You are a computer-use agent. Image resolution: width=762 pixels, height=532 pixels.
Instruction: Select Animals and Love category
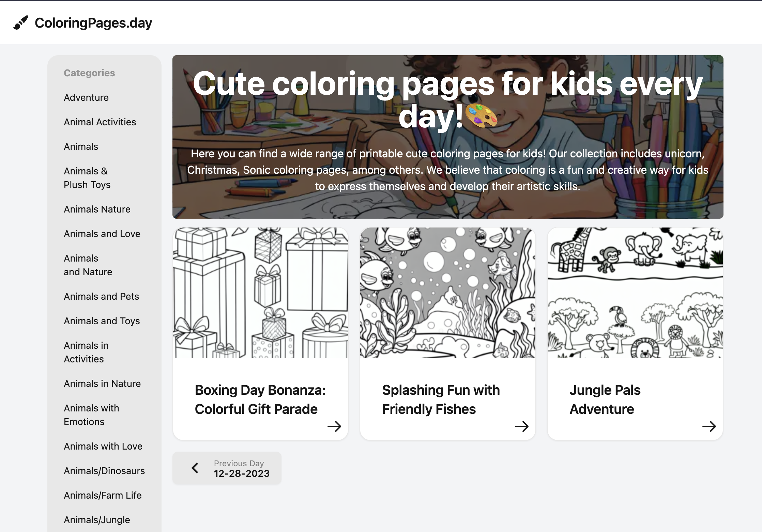[x=102, y=234]
